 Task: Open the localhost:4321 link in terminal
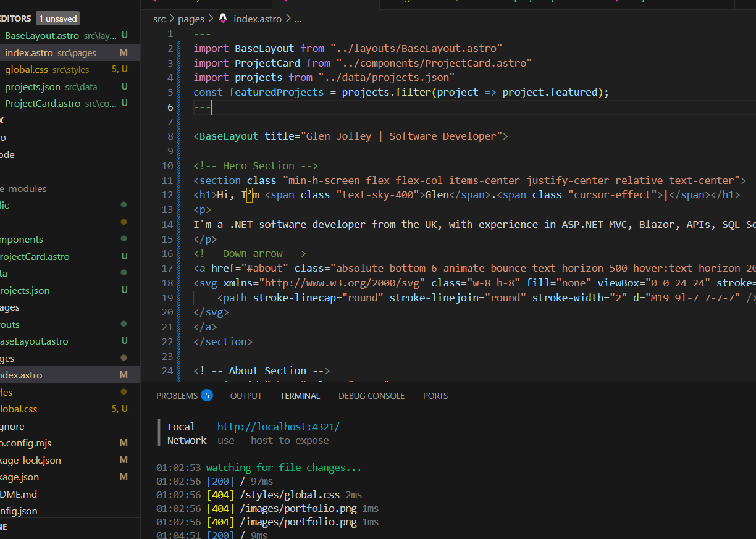[278, 427]
